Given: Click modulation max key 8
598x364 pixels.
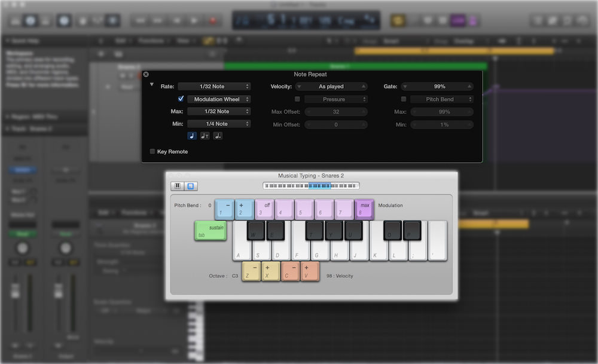Looking at the screenshot, I should (x=364, y=209).
